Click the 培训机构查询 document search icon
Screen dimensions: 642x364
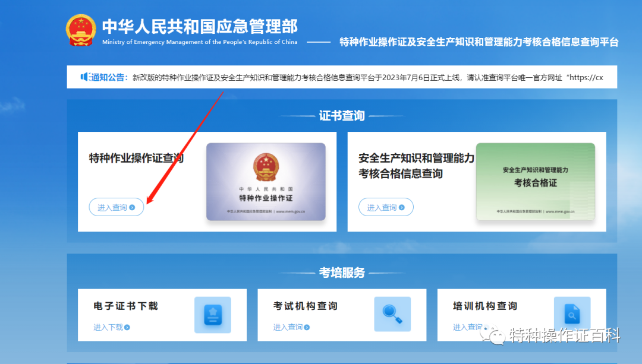(572, 314)
